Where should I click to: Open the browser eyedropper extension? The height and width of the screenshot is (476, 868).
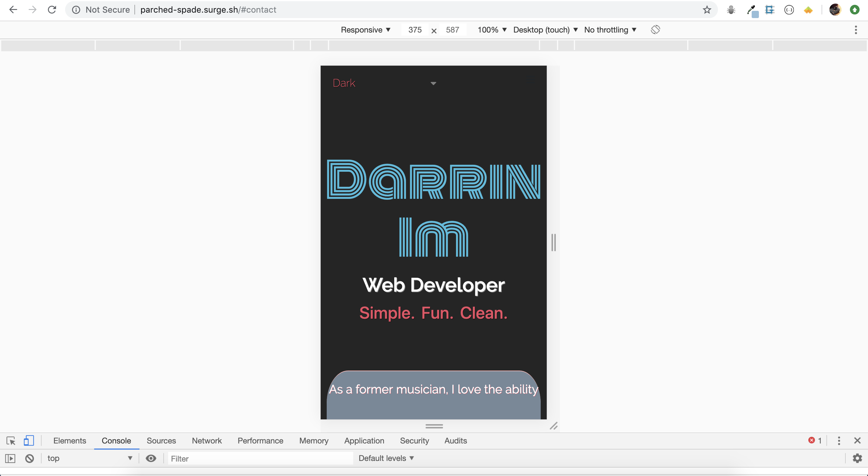(x=752, y=10)
